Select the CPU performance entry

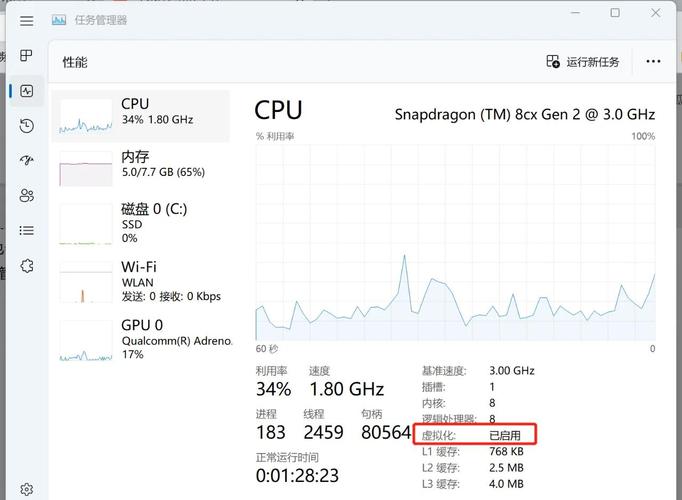pos(140,116)
